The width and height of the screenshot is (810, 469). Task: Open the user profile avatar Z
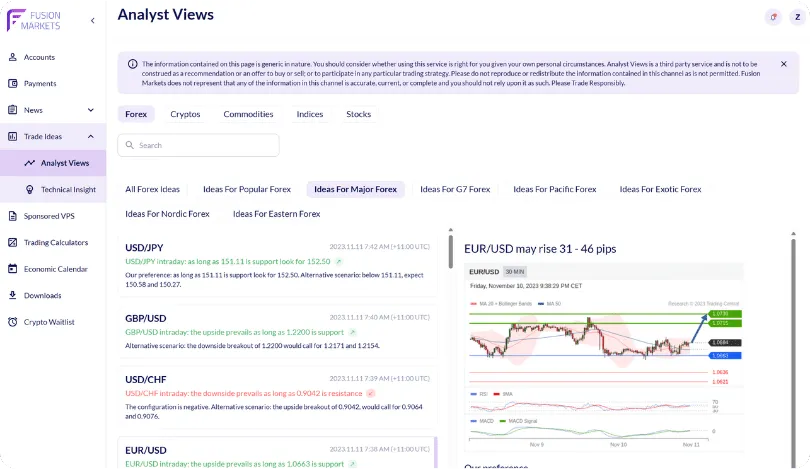click(797, 17)
